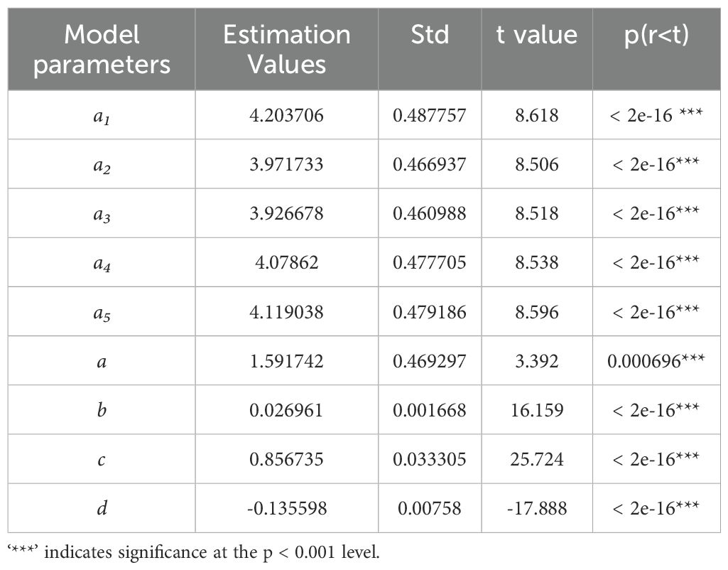Click the a1 parameter row label

102,115
